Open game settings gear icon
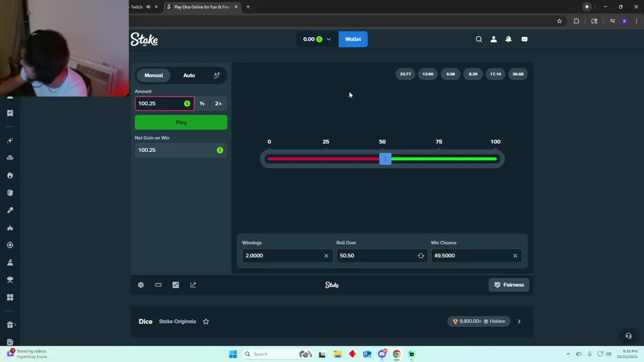The image size is (644, 362). click(x=141, y=285)
